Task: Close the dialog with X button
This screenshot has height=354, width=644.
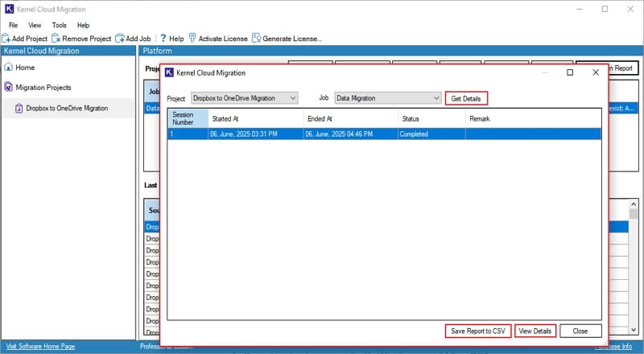Action: click(596, 72)
